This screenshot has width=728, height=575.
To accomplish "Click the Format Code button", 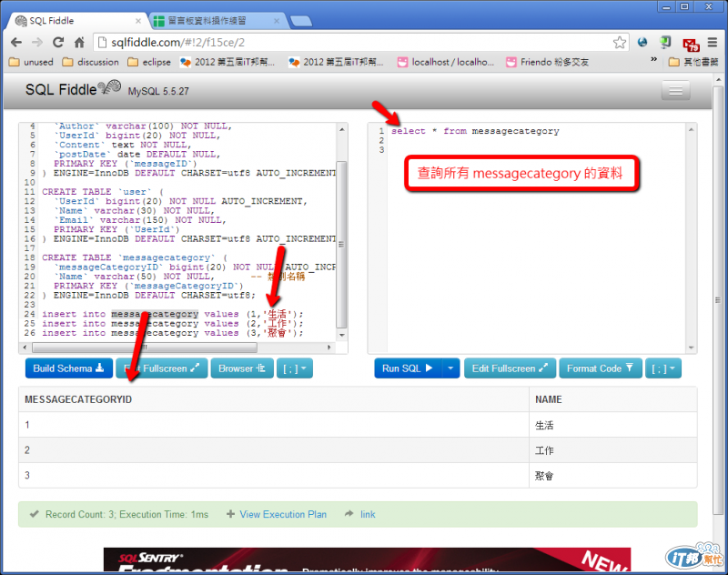I will tap(601, 368).
